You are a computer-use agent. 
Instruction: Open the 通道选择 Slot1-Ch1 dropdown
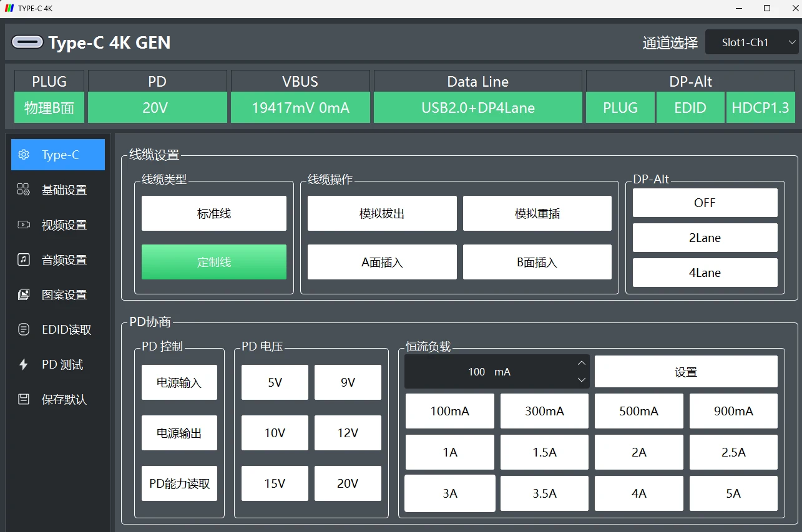point(752,42)
